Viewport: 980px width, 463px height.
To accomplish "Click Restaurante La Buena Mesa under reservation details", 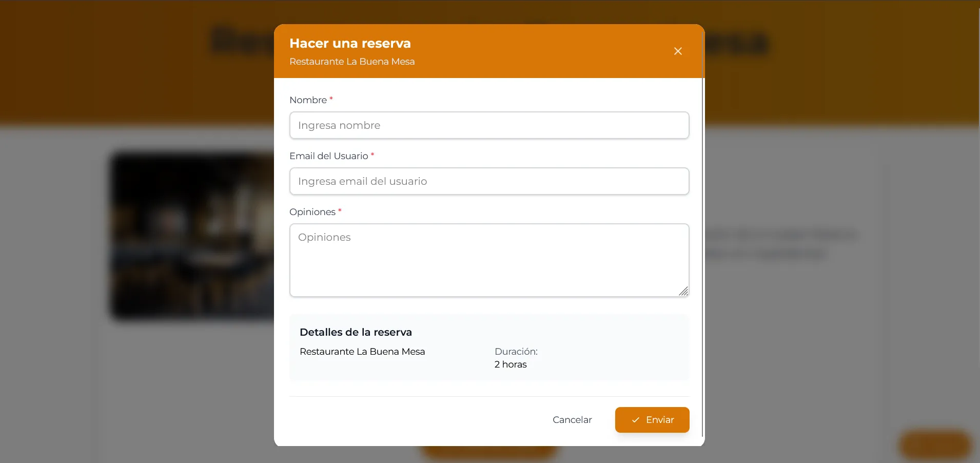I will coord(362,352).
